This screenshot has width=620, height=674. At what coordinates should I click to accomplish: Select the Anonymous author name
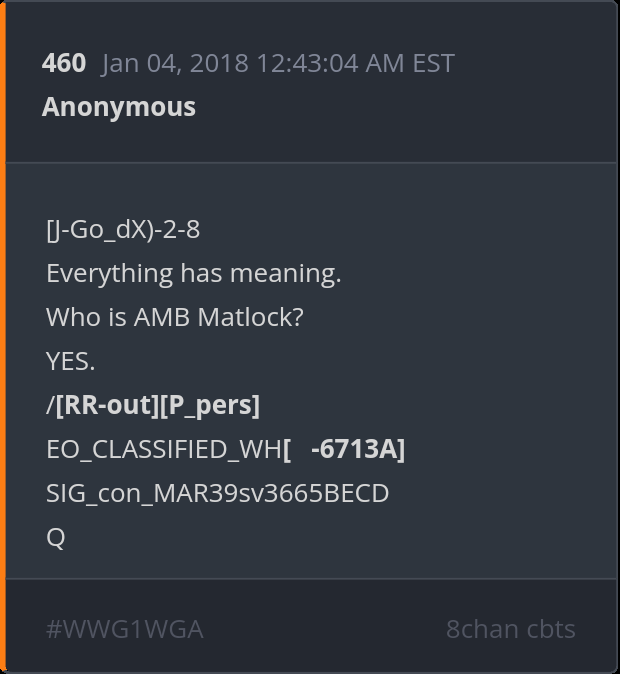click(118, 107)
